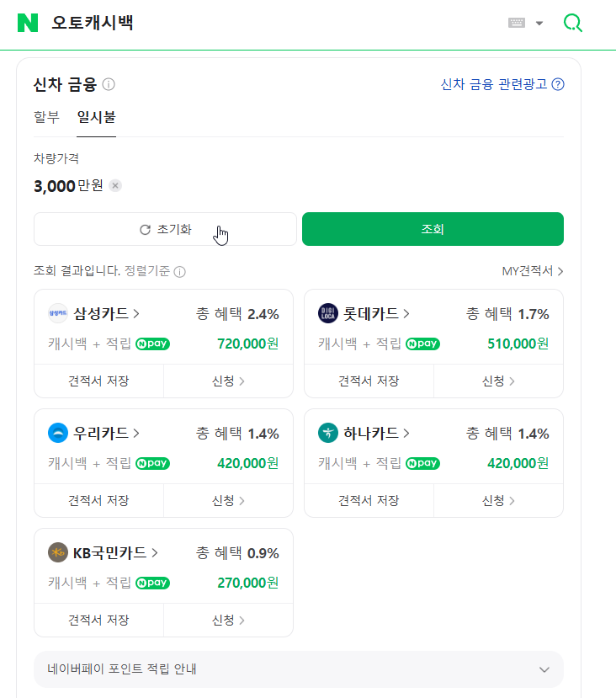Click the 신차 금융 info icon
Image resolution: width=616 pixels, height=698 pixels.
pyautogui.click(x=110, y=84)
